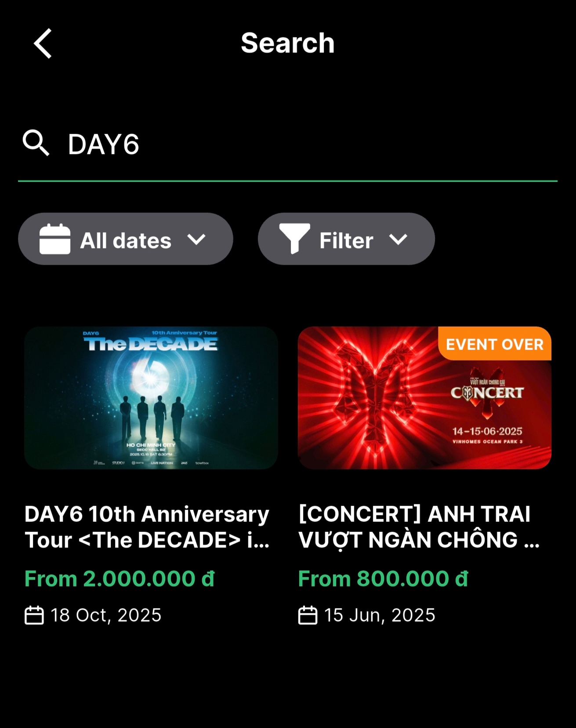Image resolution: width=576 pixels, height=728 pixels.
Task: Tap the From 800.000 đ price
Action: [383, 579]
